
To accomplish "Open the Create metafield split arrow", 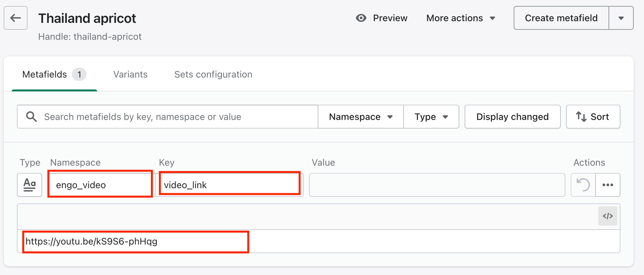I will click(x=621, y=18).
